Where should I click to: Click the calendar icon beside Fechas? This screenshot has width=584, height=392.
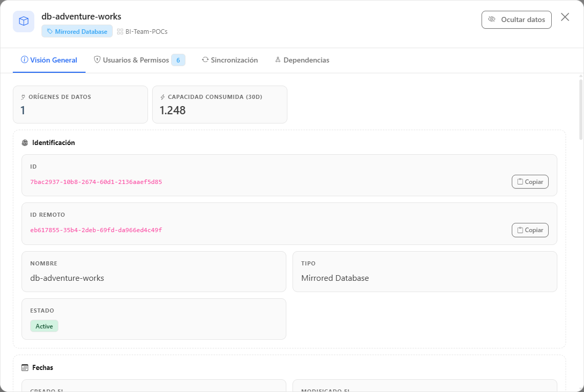pyautogui.click(x=25, y=368)
